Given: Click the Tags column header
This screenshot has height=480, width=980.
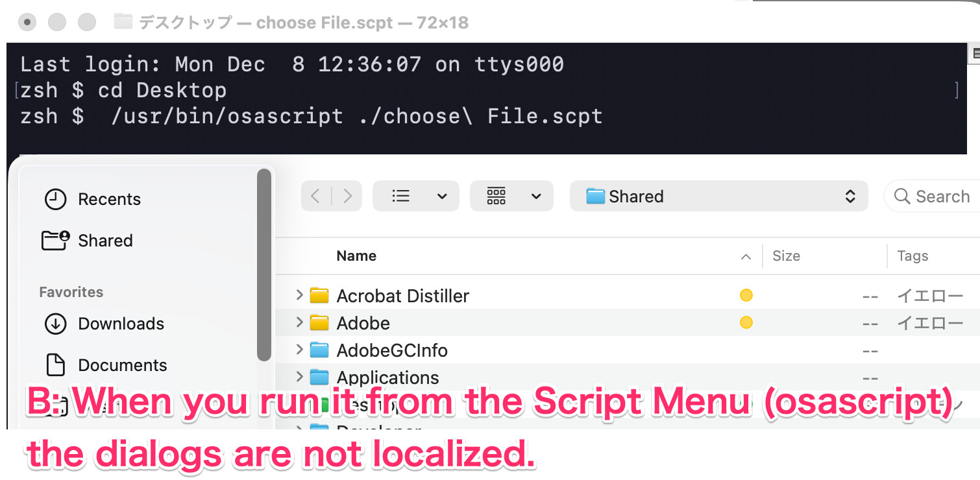Looking at the screenshot, I should pos(912,256).
